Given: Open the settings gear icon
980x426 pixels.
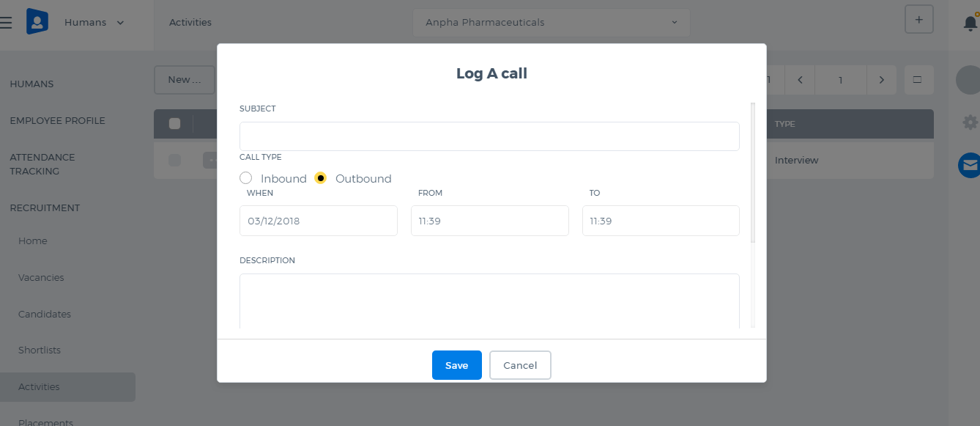Looking at the screenshot, I should click(970, 122).
